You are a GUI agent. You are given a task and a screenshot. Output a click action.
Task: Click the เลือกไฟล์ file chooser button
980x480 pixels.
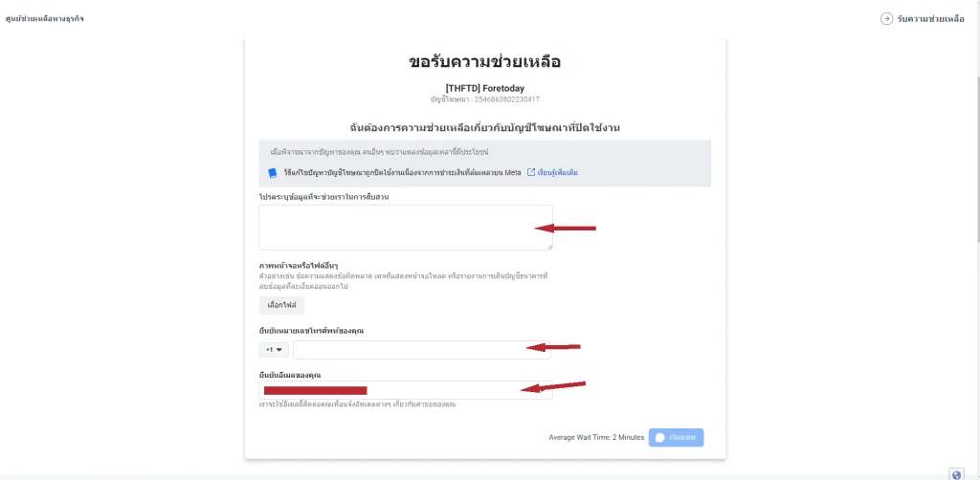click(282, 305)
